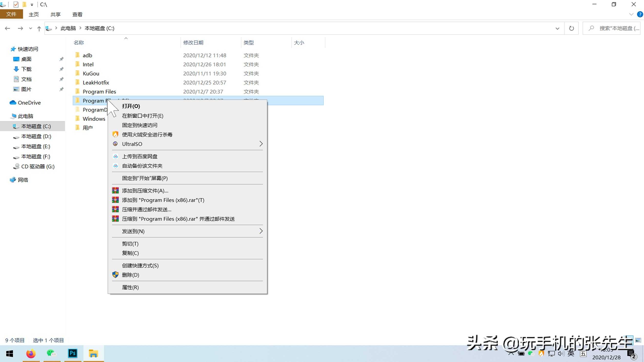Open 下载 in the navigation pane

[26, 69]
